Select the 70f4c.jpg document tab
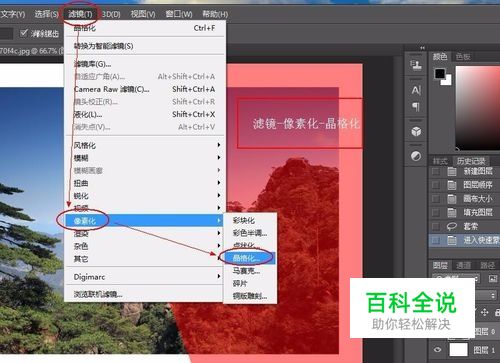This screenshot has height=363, width=500. click(x=32, y=51)
